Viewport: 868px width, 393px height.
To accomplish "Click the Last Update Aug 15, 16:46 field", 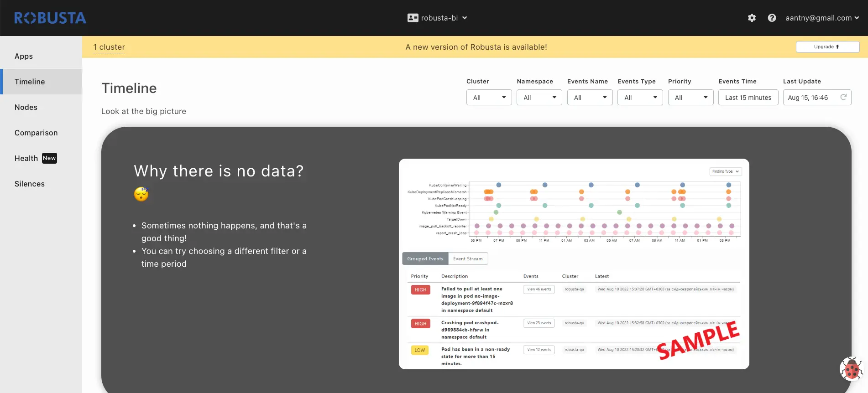I will coord(817,98).
